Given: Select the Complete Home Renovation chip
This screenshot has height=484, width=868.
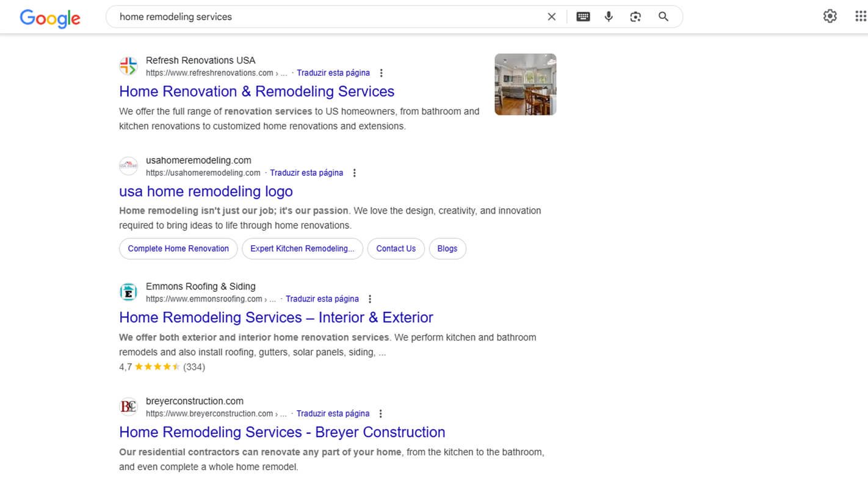Looking at the screenshot, I should point(178,248).
